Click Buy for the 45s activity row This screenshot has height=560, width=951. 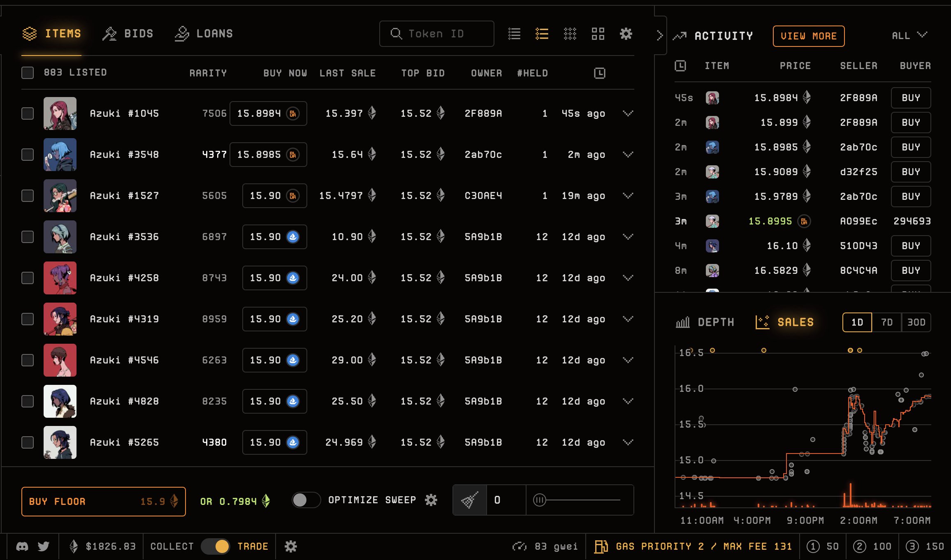click(x=911, y=98)
